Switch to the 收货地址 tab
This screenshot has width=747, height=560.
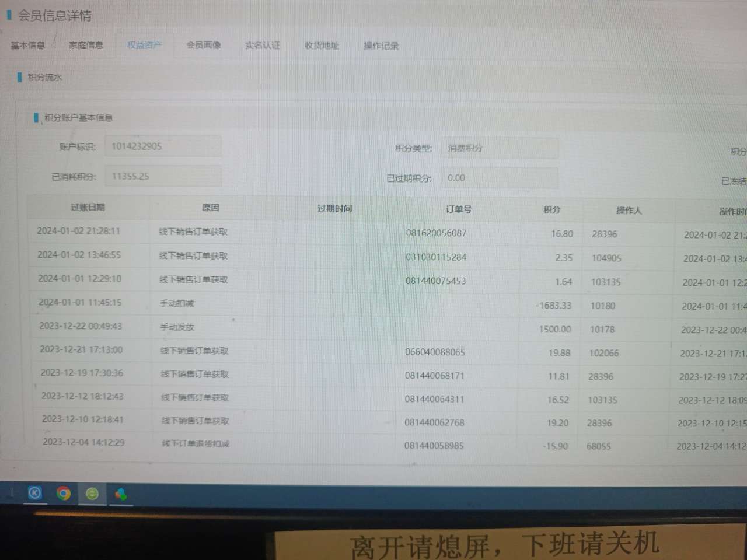tap(322, 45)
